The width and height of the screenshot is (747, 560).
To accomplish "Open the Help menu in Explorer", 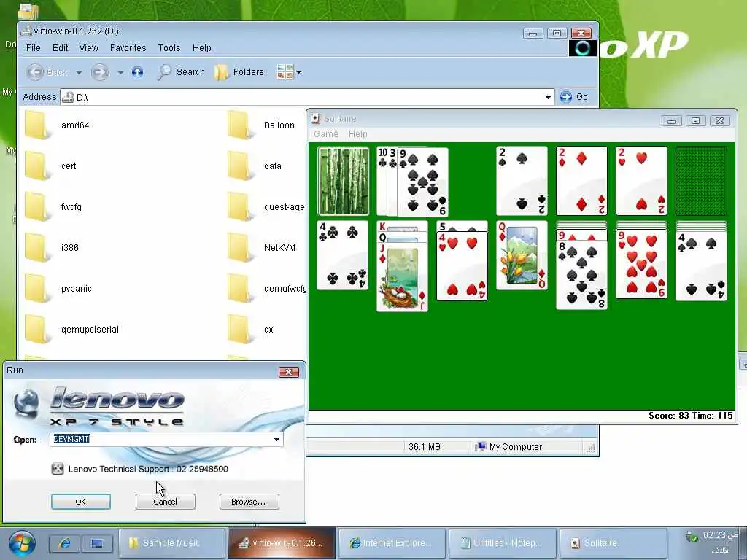I will point(201,47).
